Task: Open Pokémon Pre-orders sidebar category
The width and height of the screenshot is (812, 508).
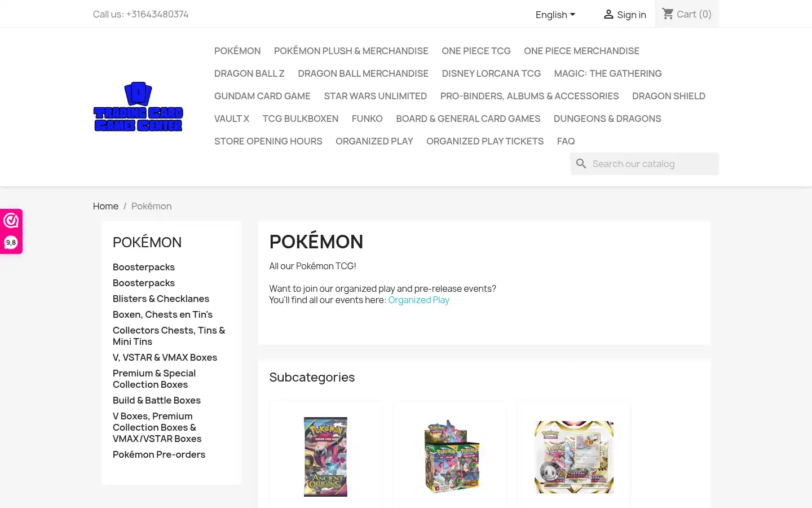Action: (159, 454)
